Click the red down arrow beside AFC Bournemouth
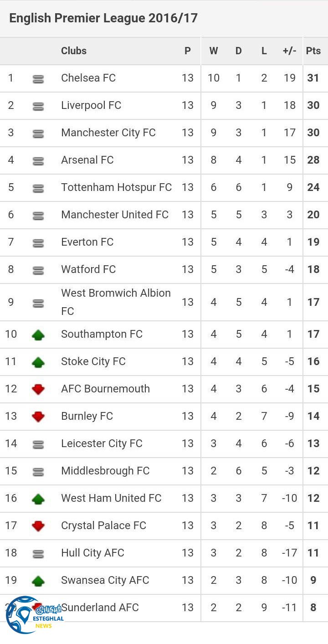 pos(38,389)
